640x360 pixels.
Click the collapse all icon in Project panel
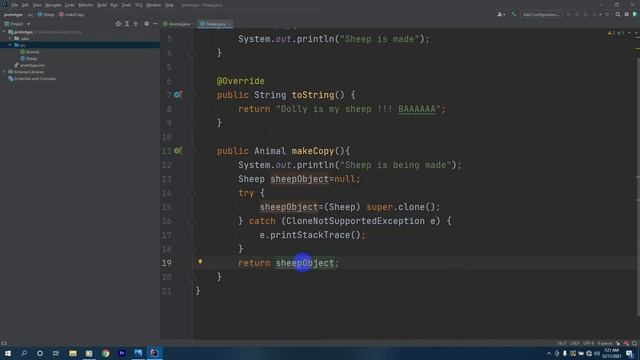136,24
